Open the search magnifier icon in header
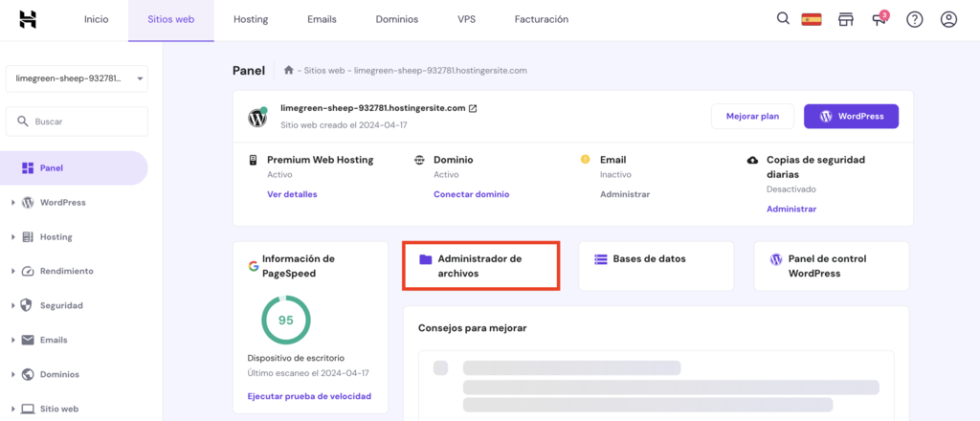The height and width of the screenshot is (421, 980). pos(783,19)
